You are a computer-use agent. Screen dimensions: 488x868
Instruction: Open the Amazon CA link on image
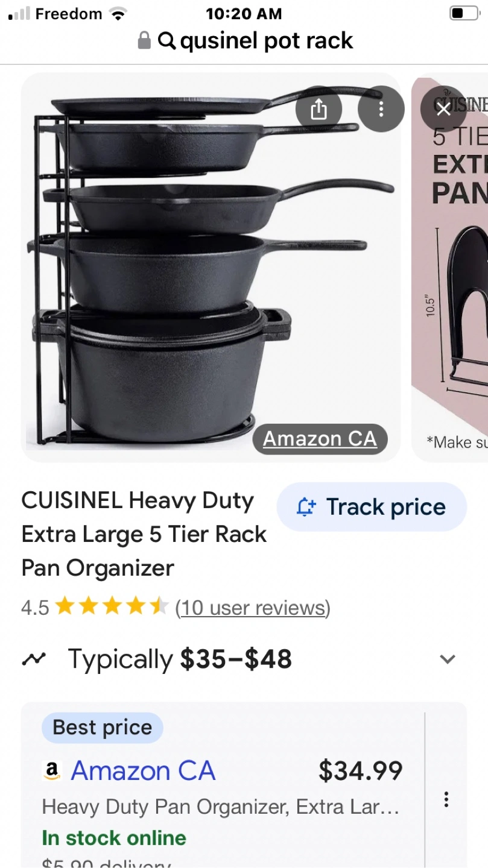tap(320, 438)
